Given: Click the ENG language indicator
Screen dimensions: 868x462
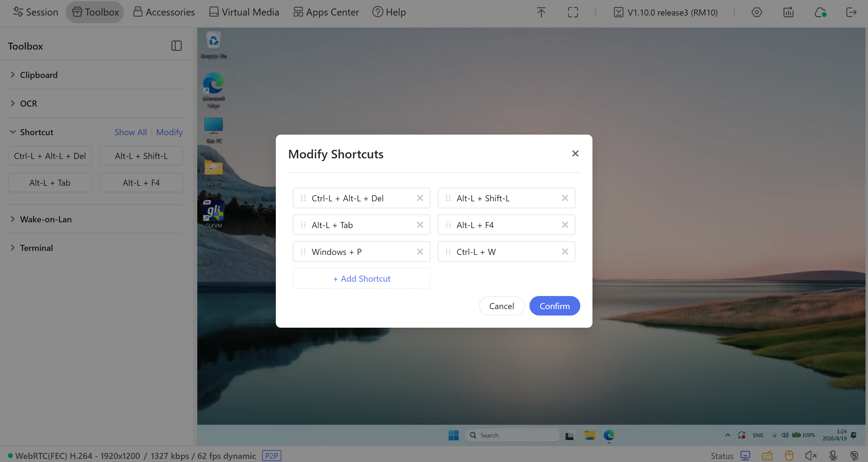Looking at the screenshot, I should (758, 436).
